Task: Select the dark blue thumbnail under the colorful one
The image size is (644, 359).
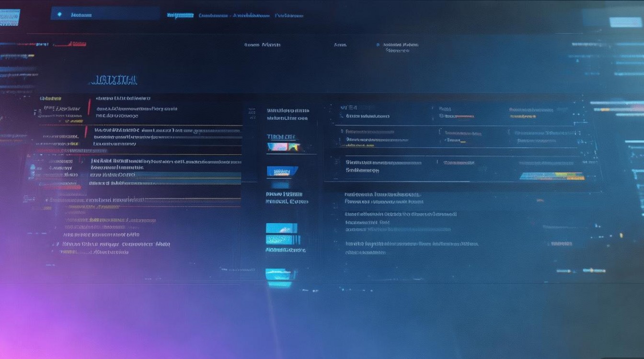Action: (x=282, y=171)
